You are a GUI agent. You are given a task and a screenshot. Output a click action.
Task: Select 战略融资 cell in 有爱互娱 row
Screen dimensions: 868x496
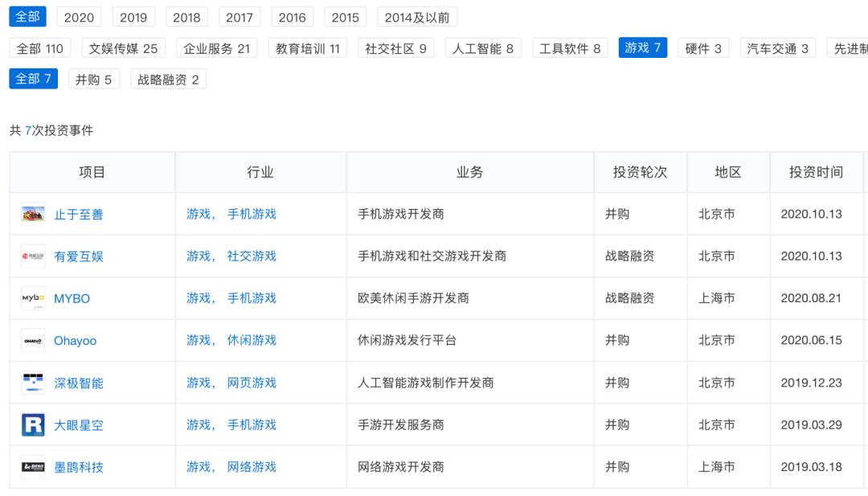[630, 256]
